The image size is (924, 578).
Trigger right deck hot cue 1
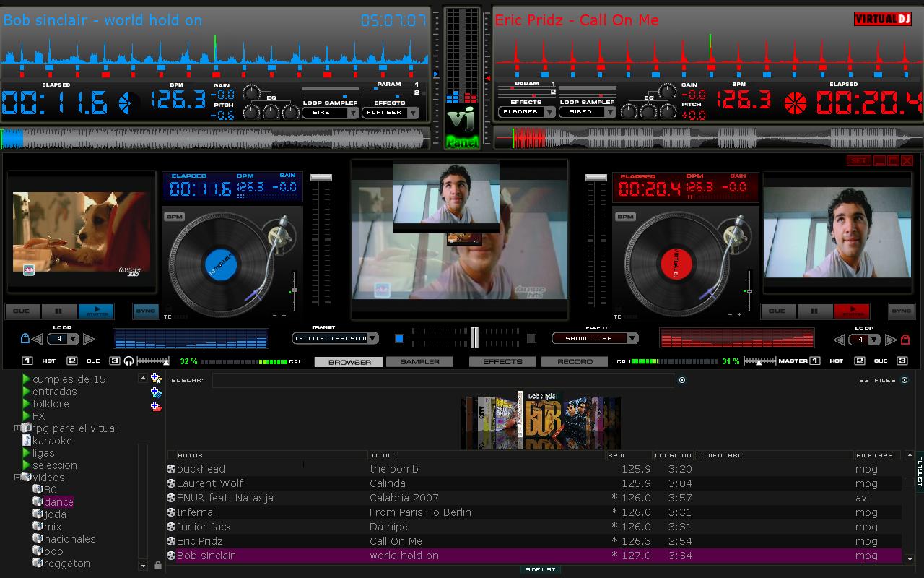814,361
